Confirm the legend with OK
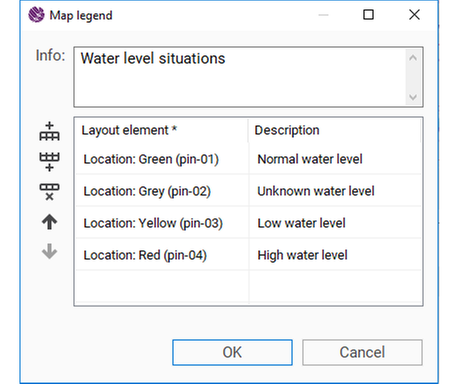This screenshot has width=460, height=384. (x=232, y=352)
